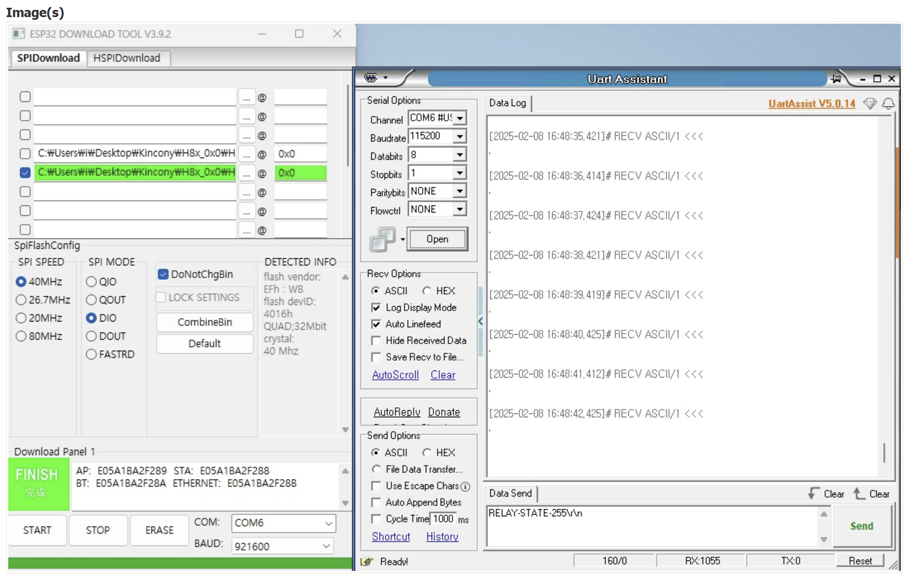
Task: Click the pin window icon in Uart Assistant
Action: coord(836,79)
